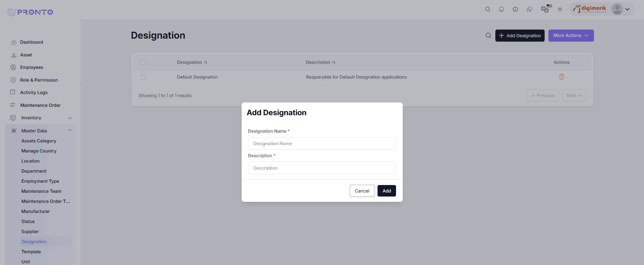
Task: Open Status submenu item
Action: click(x=28, y=222)
